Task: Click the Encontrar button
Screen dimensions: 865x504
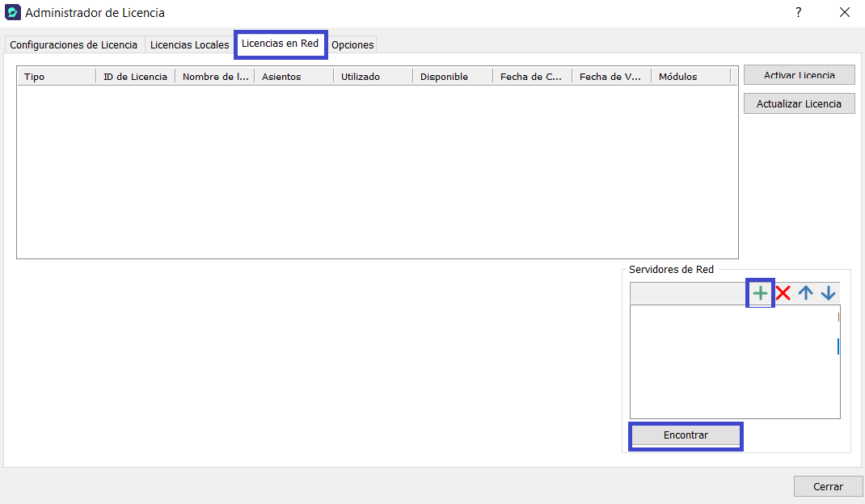Action: (x=686, y=435)
